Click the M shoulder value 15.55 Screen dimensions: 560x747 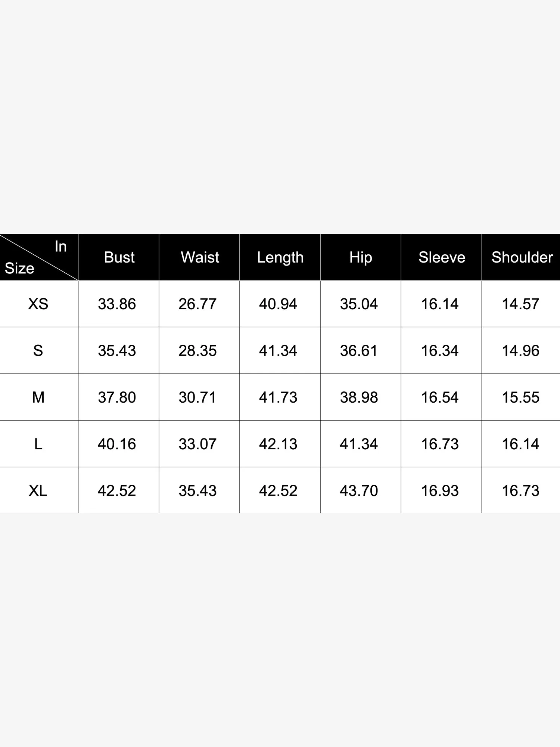pyautogui.click(x=520, y=397)
